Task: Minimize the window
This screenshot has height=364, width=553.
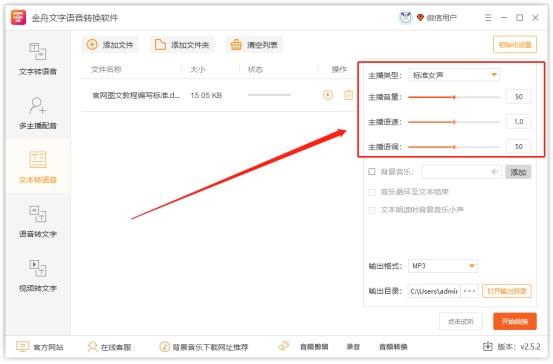Action: point(504,18)
